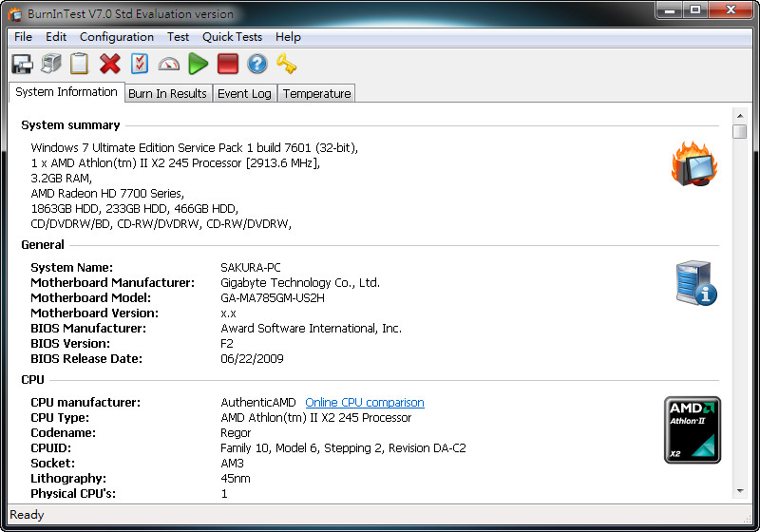Click Award Software International, Inc. text
Image resolution: width=760 pixels, height=532 pixels.
(x=312, y=329)
